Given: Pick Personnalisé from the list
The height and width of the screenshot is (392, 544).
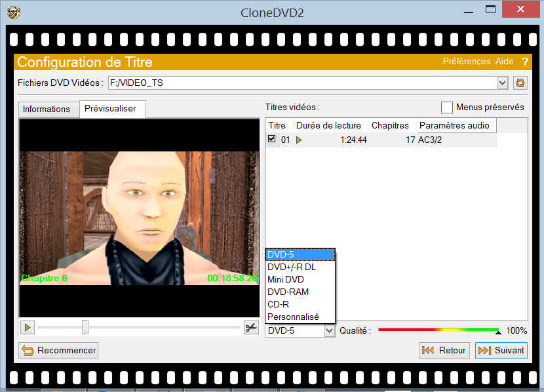Looking at the screenshot, I should 300,317.
